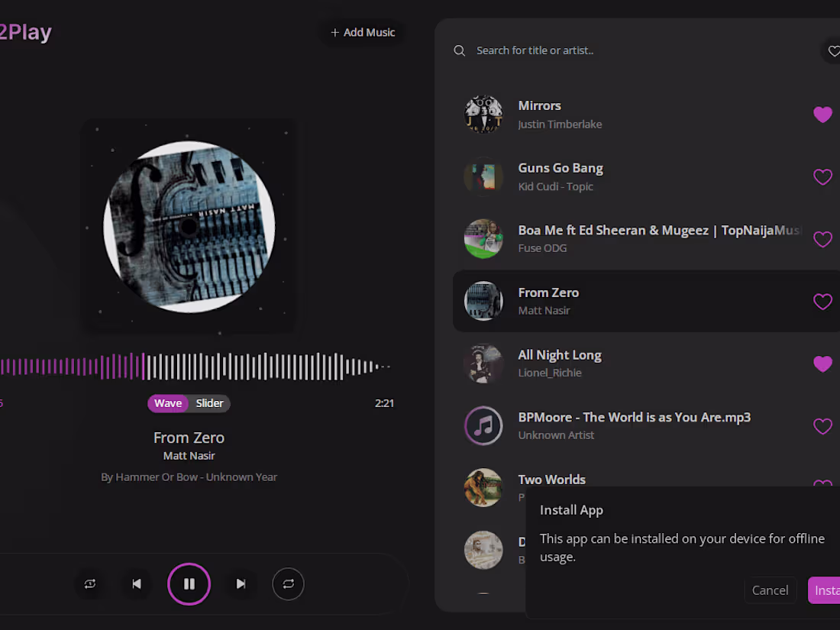Install the app for offline usage
The width and height of the screenshot is (840, 630).
827,590
